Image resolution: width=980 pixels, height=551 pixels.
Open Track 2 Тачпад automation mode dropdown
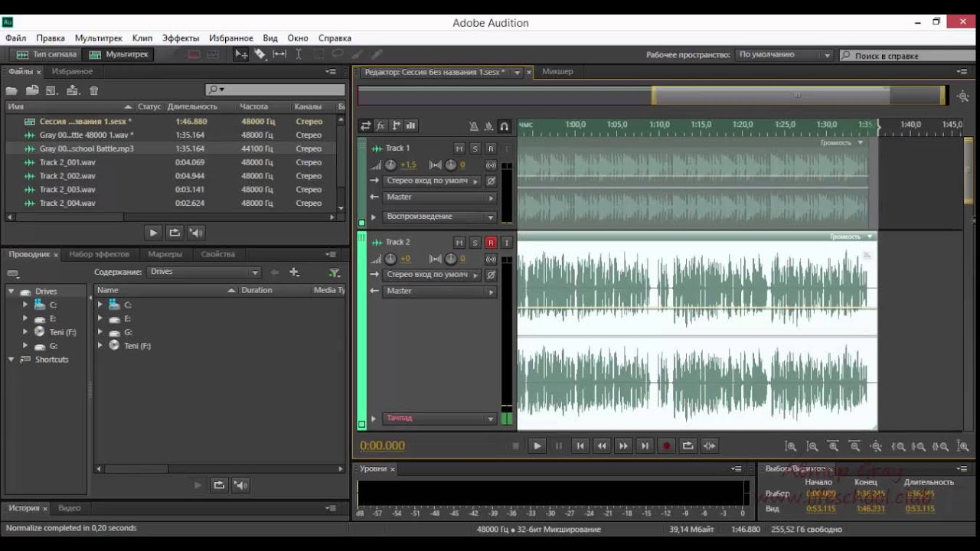coord(439,419)
